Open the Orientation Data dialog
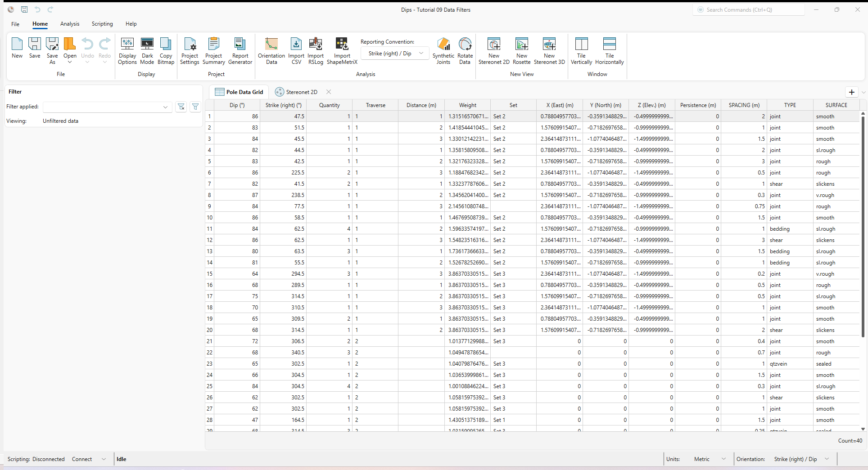This screenshot has width=868, height=470. point(271,49)
